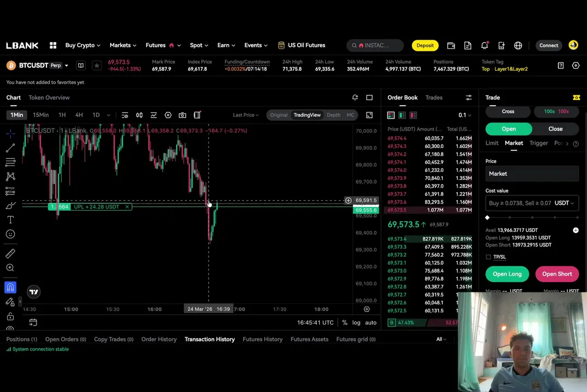The height and width of the screenshot is (392, 587).
Task: Select the Limit order type tab
Action: (x=492, y=143)
